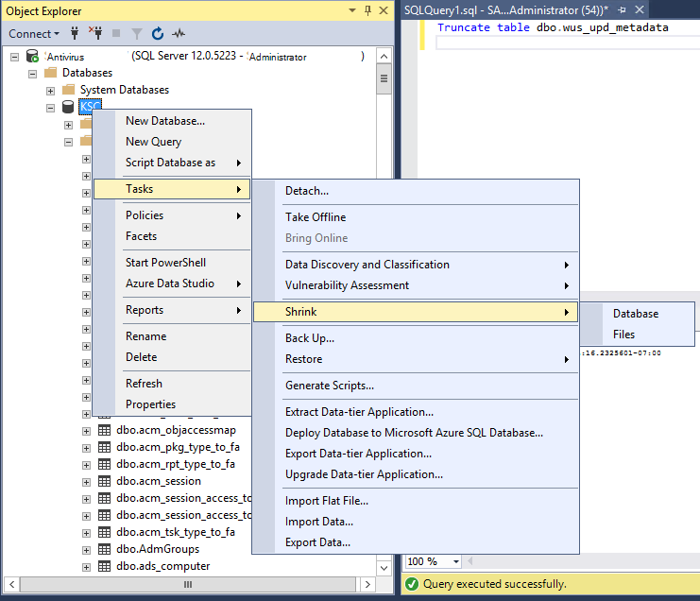Choose New Database... from context menu
The image size is (700, 601).
tap(172, 121)
